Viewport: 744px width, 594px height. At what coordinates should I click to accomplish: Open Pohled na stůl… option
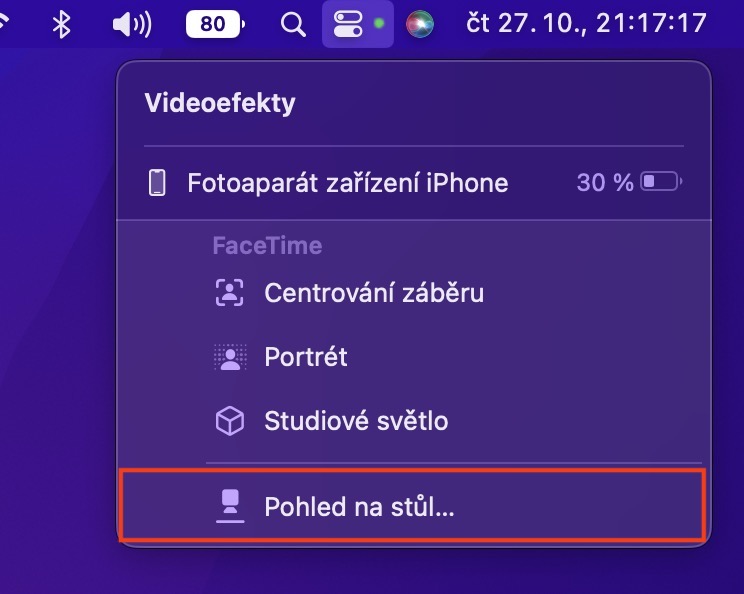point(359,508)
